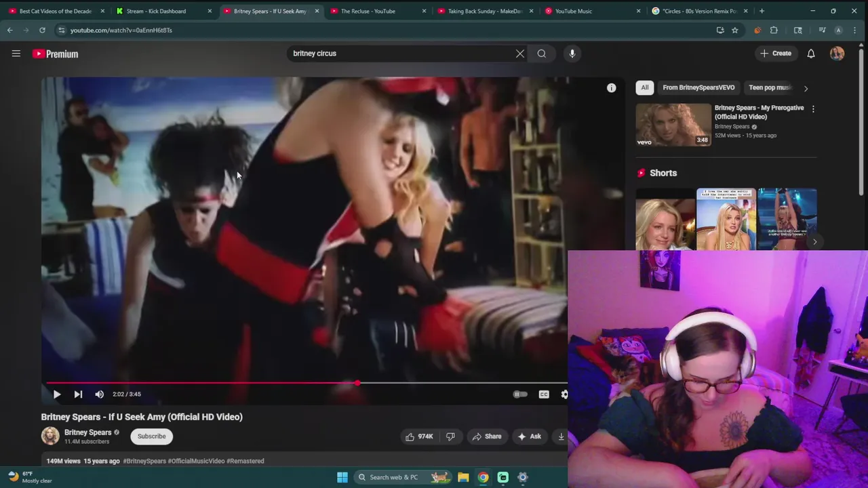Open YouTube notifications bell

(811, 54)
